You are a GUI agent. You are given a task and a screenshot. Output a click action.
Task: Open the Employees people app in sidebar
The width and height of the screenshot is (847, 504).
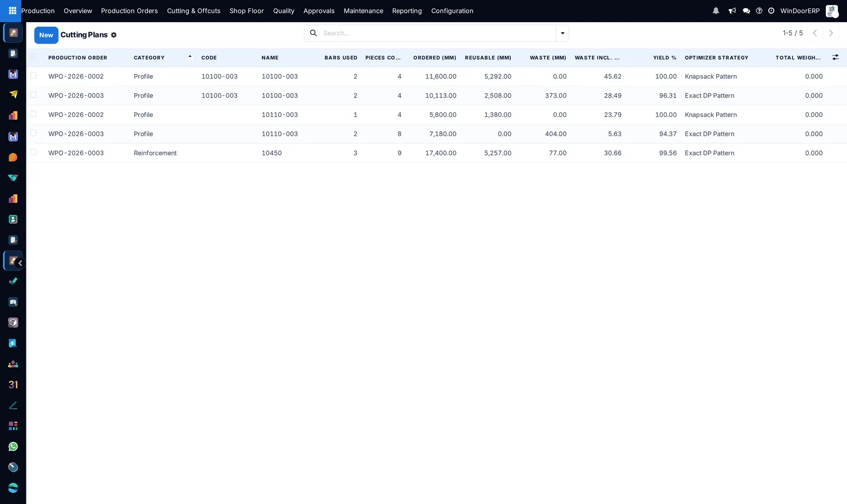pos(13,364)
